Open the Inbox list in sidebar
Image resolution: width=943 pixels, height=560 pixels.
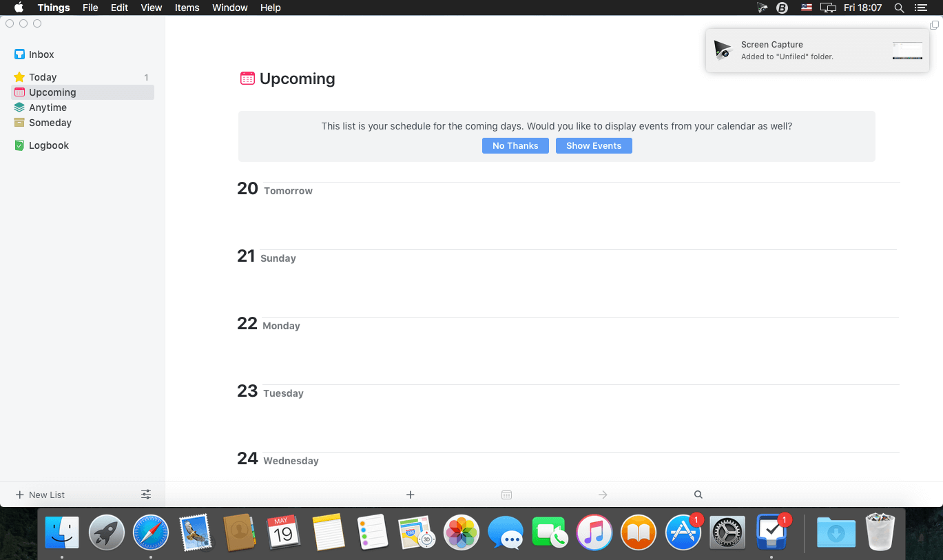(41, 54)
